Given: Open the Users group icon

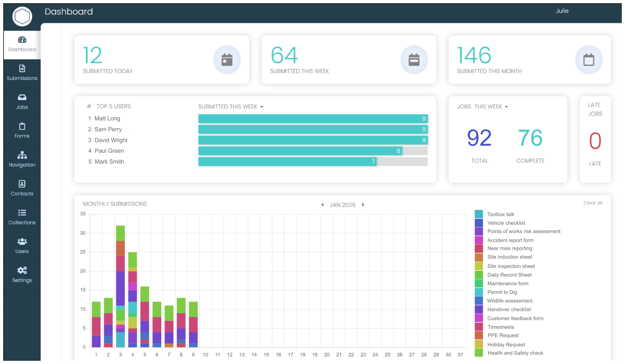Looking at the screenshot, I should tap(22, 242).
